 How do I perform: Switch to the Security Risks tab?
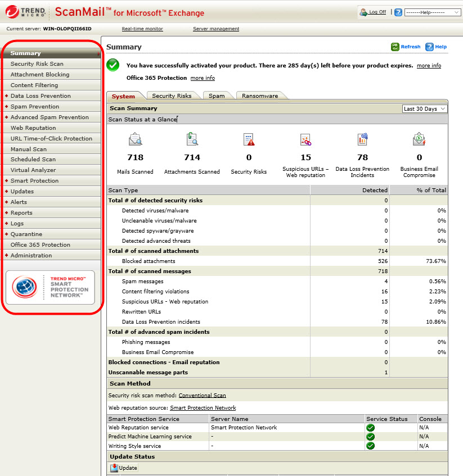point(172,96)
